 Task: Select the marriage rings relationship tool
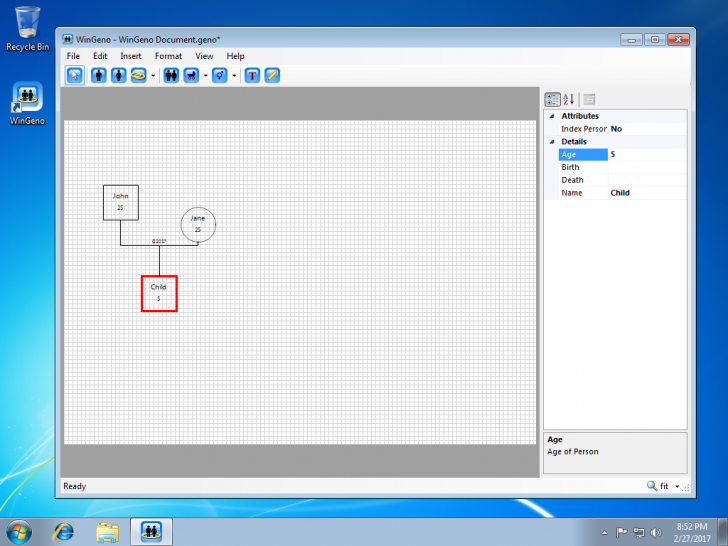pos(138,75)
